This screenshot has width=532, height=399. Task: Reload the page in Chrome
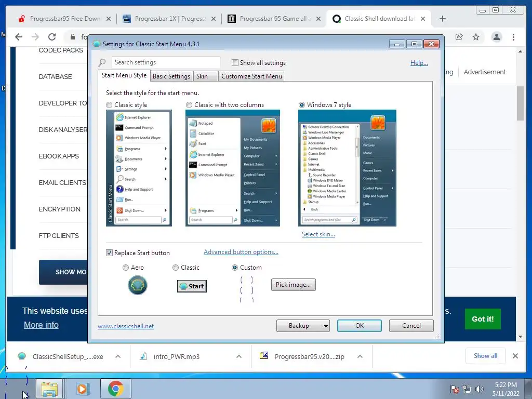52,37
